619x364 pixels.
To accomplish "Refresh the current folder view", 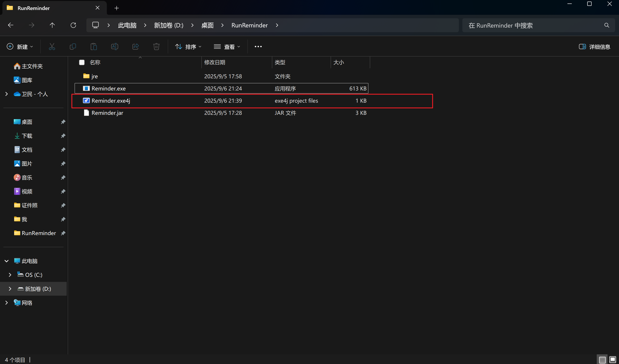I will coord(73,25).
